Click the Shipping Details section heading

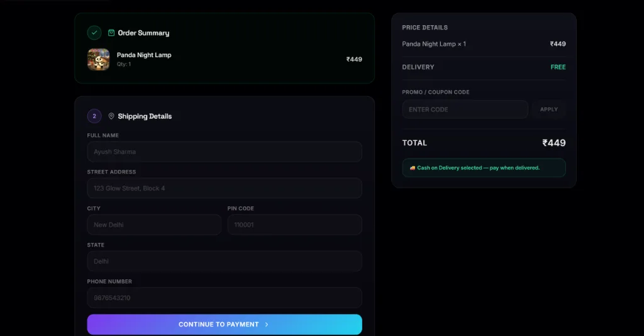[145, 116]
